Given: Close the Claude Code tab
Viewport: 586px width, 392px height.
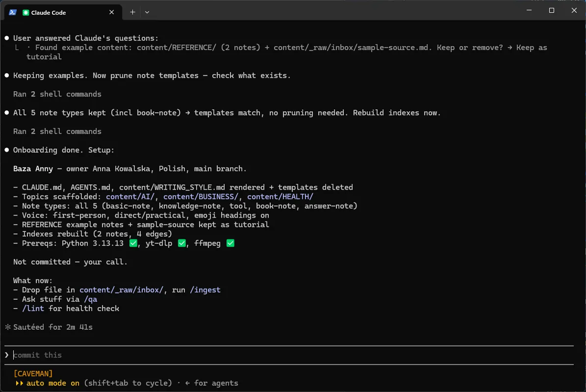Looking at the screenshot, I should click(111, 12).
